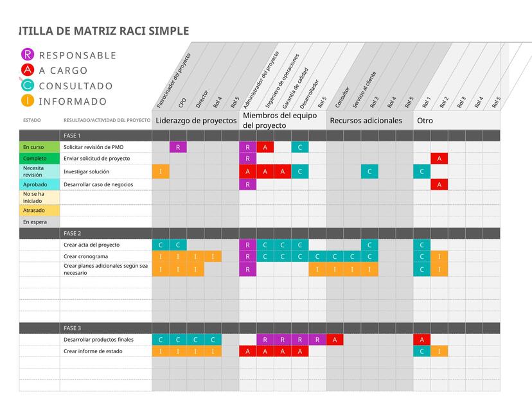532x411 pixels.
Task: Click the A "A cargo" legend icon
Action: point(26,71)
